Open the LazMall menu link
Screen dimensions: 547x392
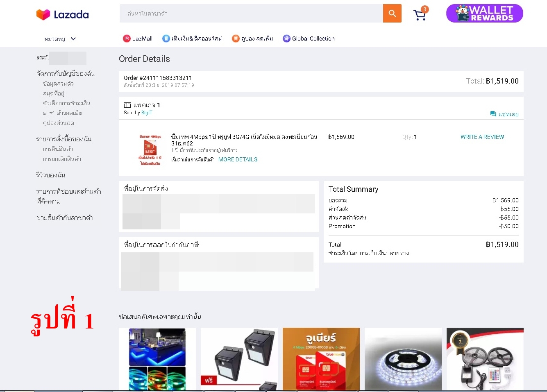(142, 39)
